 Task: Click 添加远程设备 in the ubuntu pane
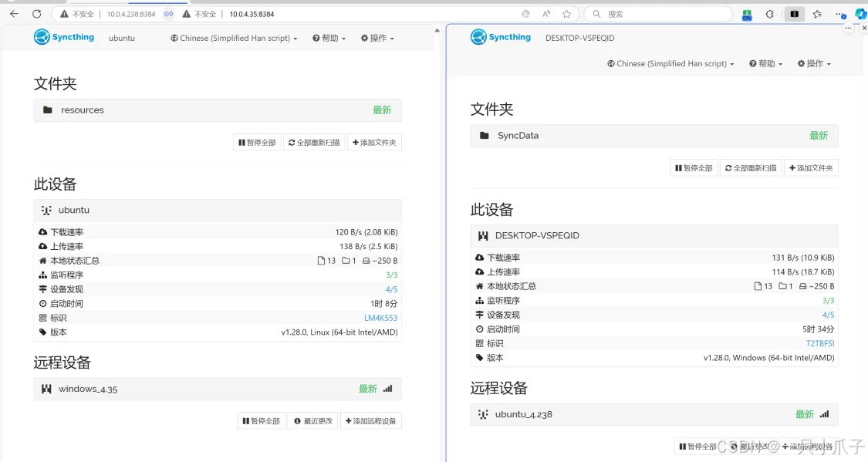click(x=371, y=421)
